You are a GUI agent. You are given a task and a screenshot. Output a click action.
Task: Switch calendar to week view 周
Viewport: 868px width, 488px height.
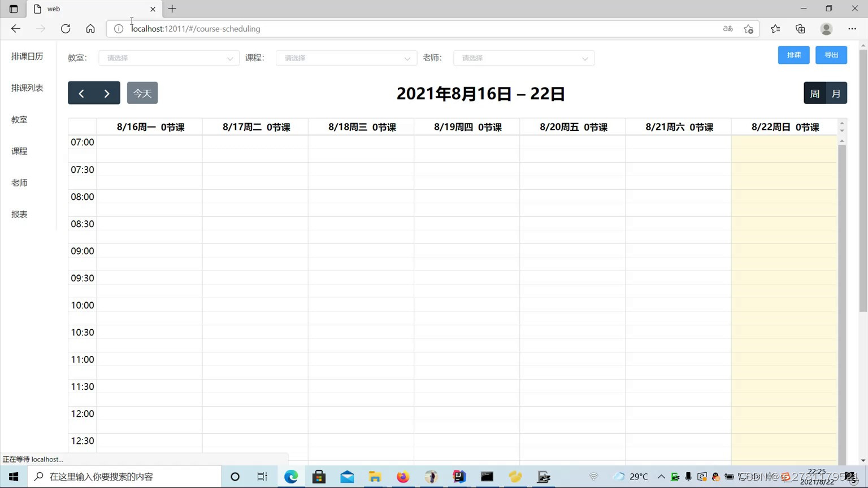tap(815, 93)
